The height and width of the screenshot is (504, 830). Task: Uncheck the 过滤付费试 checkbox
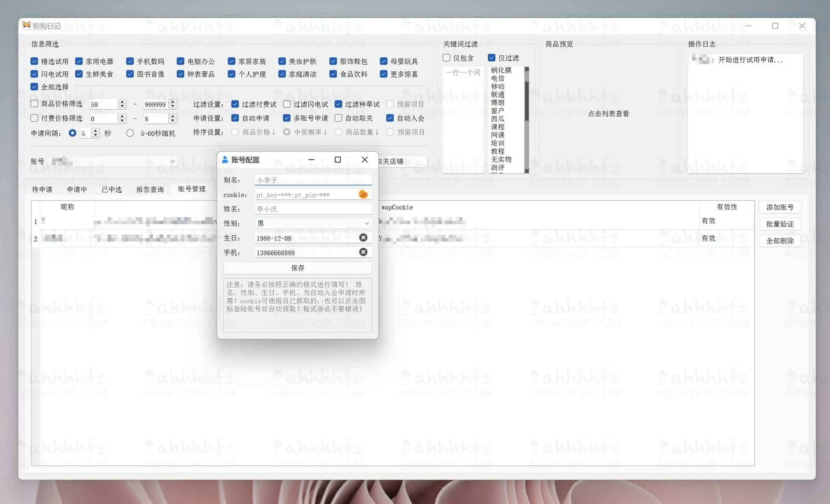(235, 104)
